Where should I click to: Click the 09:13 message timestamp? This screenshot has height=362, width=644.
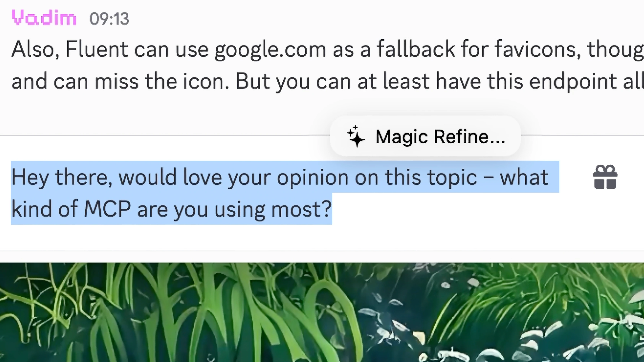pos(109,19)
